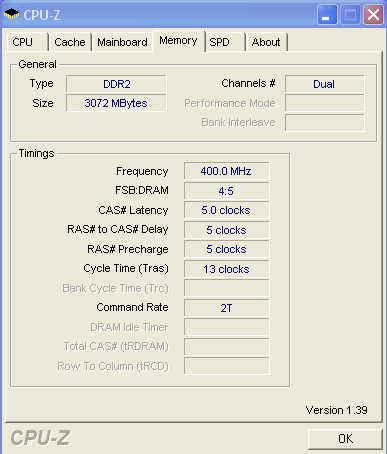Click the CAS# Latency label
Image resolution: width=387 pixels, height=454 pixels.
click(x=133, y=210)
